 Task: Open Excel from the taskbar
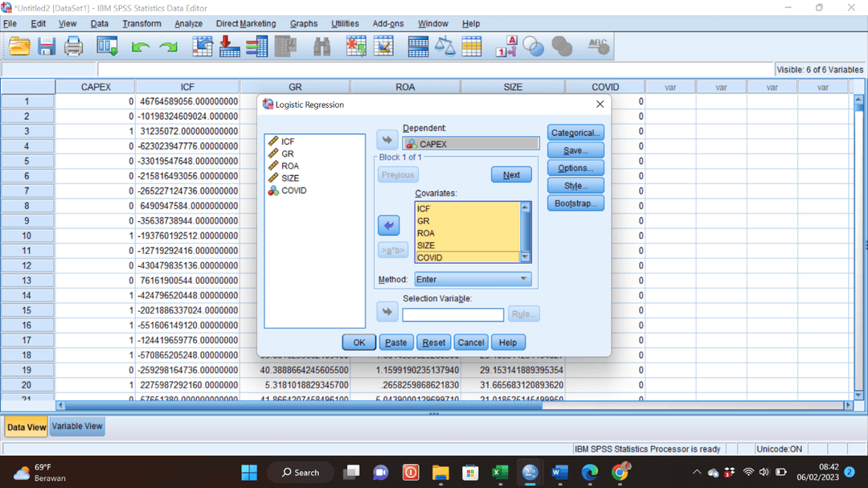(500, 473)
